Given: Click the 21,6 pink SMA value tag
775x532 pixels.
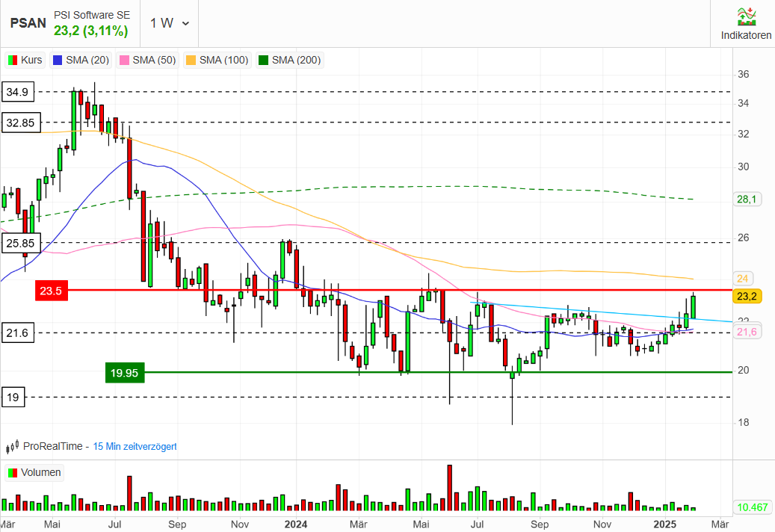Looking at the screenshot, I should click(747, 332).
